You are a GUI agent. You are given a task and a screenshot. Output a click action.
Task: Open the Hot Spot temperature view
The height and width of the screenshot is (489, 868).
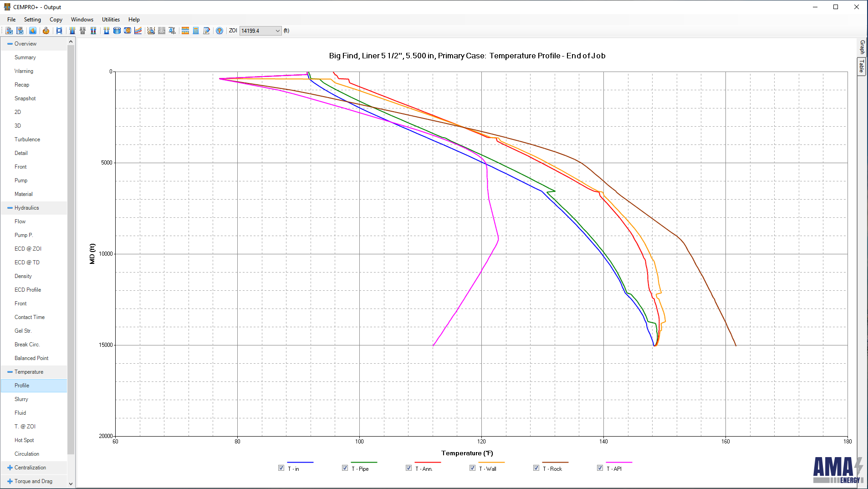coord(24,440)
